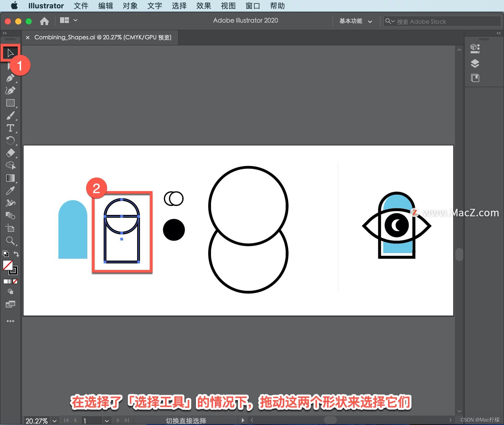Open the 窗口 menu
The width and height of the screenshot is (504, 425).
click(x=253, y=6)
